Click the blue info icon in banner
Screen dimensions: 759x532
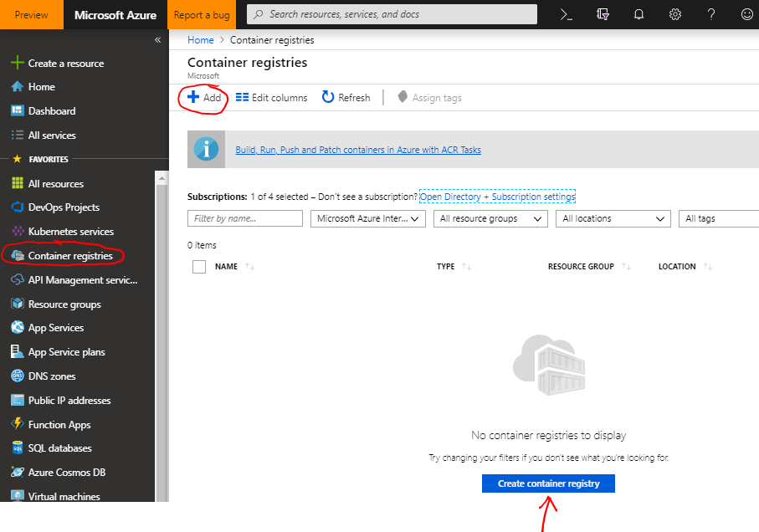point(206,149)
